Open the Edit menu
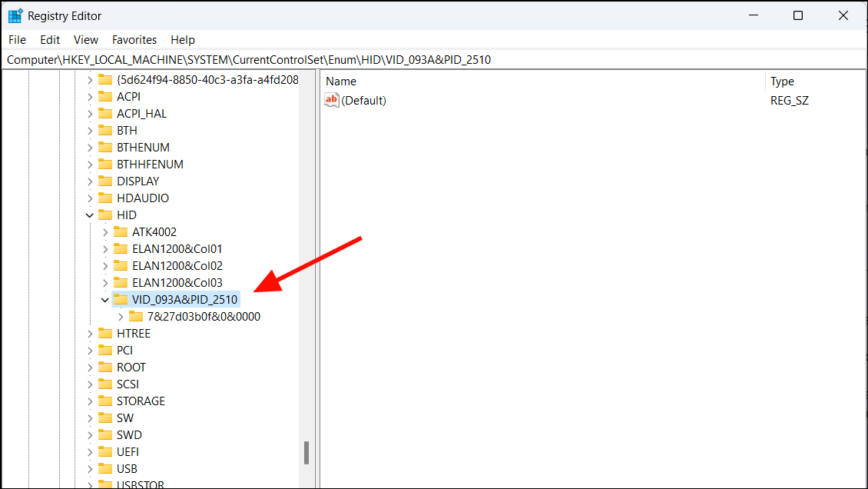Viewport: 868px width, 489px height. click(50, 39)
